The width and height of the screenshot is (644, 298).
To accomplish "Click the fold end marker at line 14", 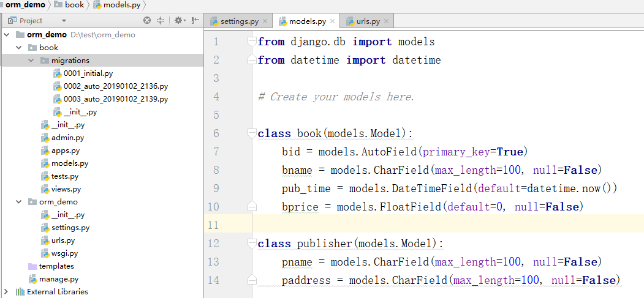I will 252,280.
